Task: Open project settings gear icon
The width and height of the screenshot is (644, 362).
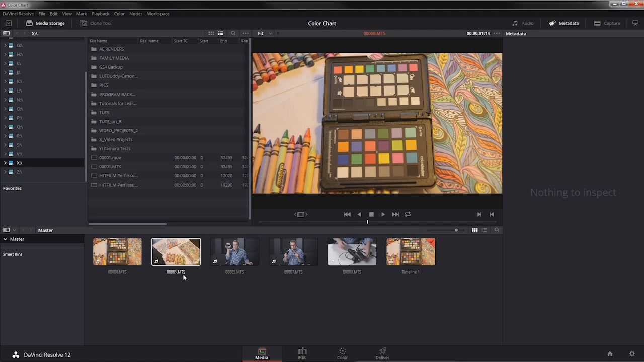Action: (x=632, y=354)
